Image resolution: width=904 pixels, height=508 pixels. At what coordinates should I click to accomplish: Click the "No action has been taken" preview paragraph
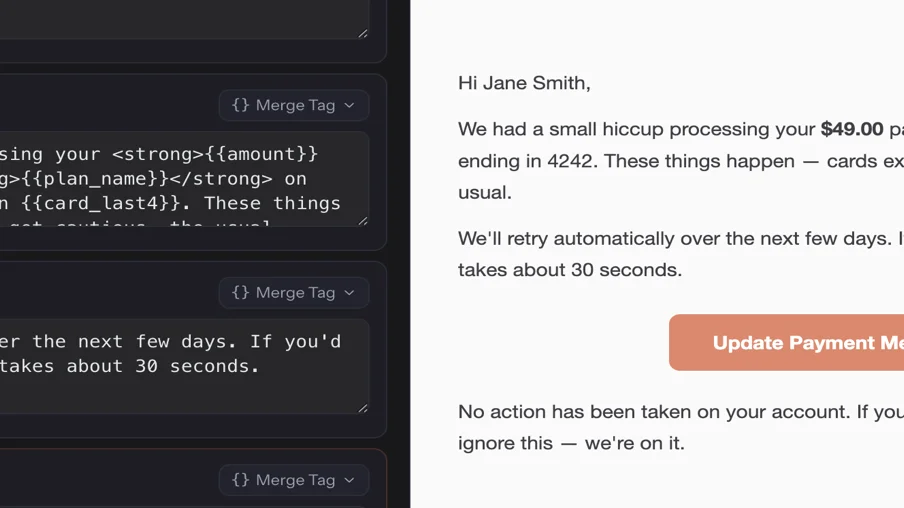pyautogui.click(x=681, y=427)
